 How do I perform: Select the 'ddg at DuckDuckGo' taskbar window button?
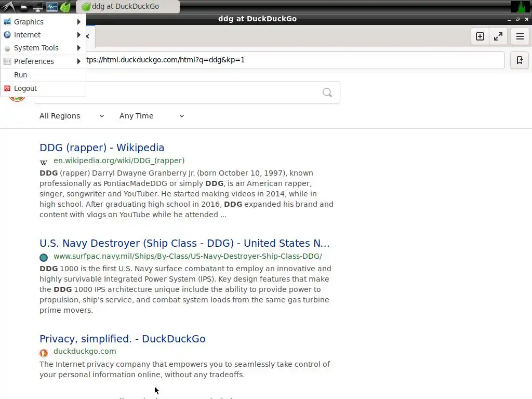point(128,6)
